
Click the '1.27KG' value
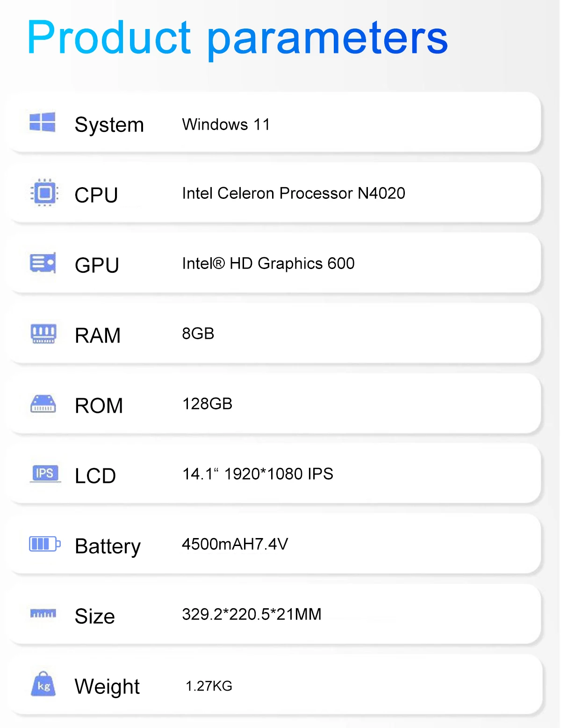tap(209, 686)
